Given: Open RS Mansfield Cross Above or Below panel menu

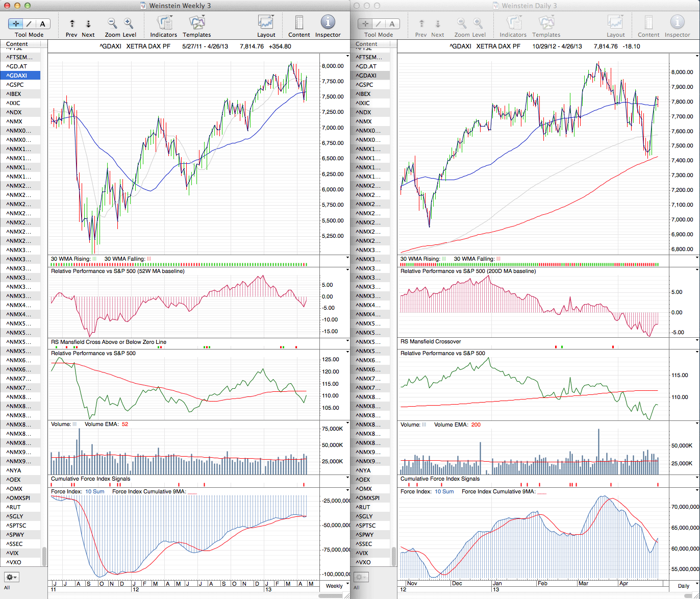Looking at the screenshot, I should pyautogui.click(x=347, y=341).
